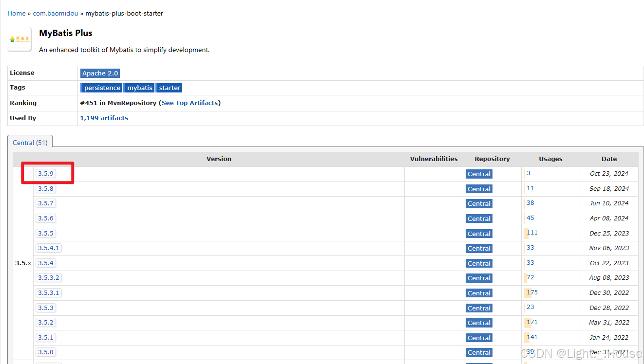This screenshot has width=644, height=364.
Task: Open the 23 usages link for 3.5.3
Action: (530, 307)
